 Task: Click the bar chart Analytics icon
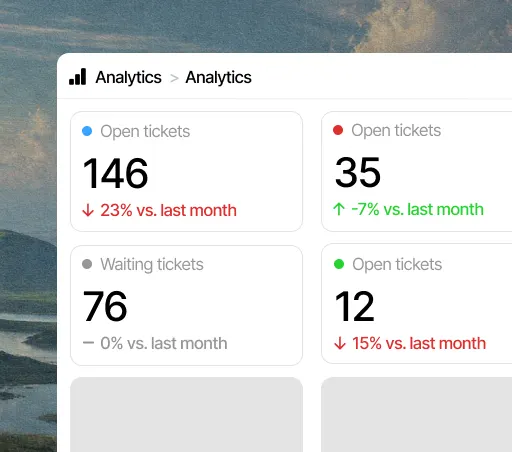[x=77, y=77]
